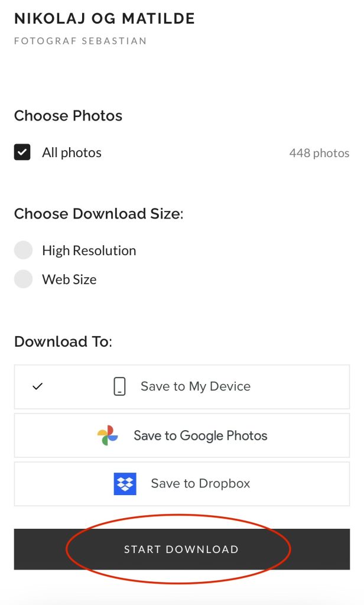The width and height of the screenshot is (364, 605).
Task: Click the 448 photos count
Action: [319, 153]
